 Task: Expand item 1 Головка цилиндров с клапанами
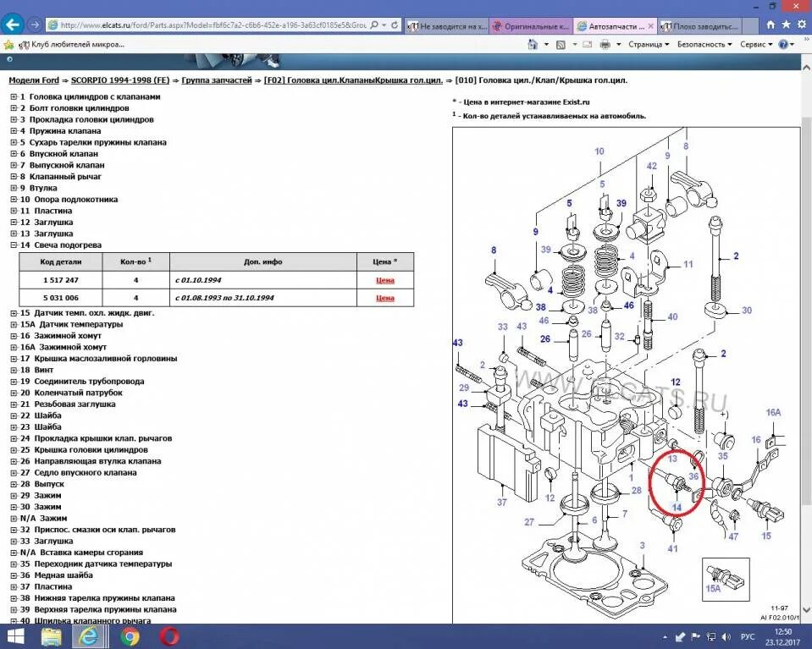click(x=14, y=96)
